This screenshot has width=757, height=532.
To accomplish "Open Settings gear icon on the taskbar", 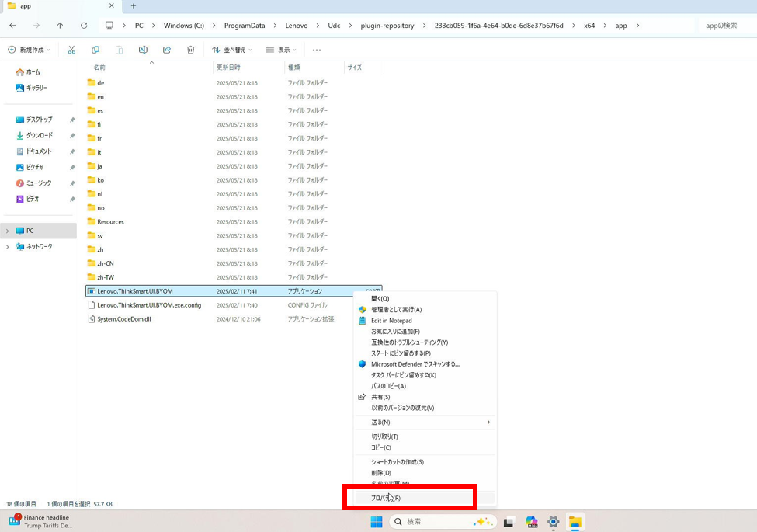I will [x=554, y=522].
